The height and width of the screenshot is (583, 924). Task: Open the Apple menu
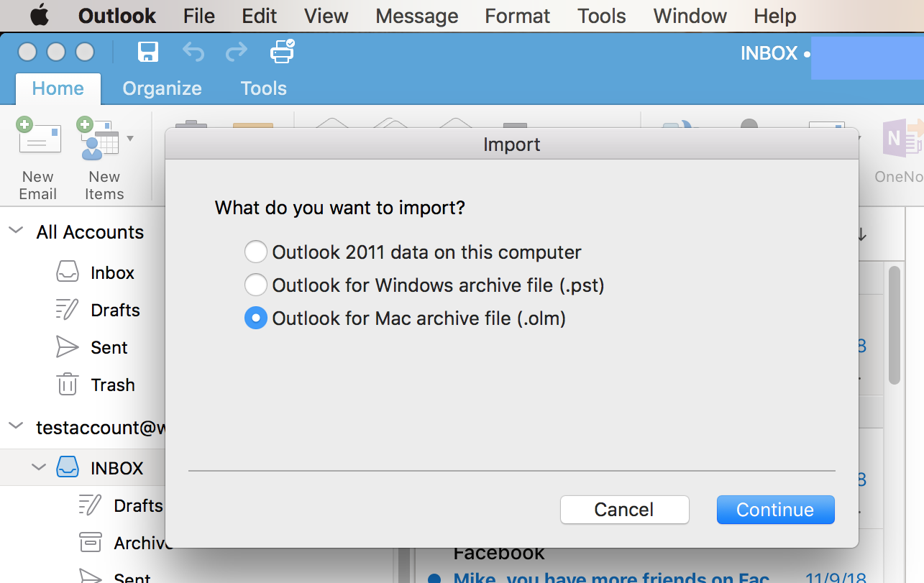[39, 16]
